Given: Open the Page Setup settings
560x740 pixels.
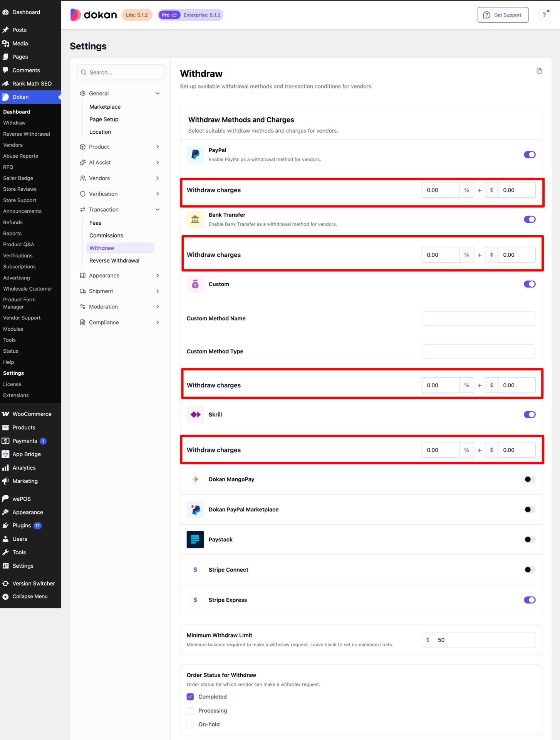Looking at the screenshot, I should [104, 119].
